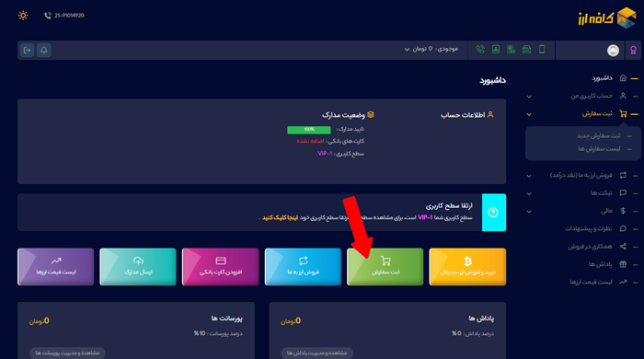
Task: Click the phone number 21-91014920
Action: coord(69,16)
